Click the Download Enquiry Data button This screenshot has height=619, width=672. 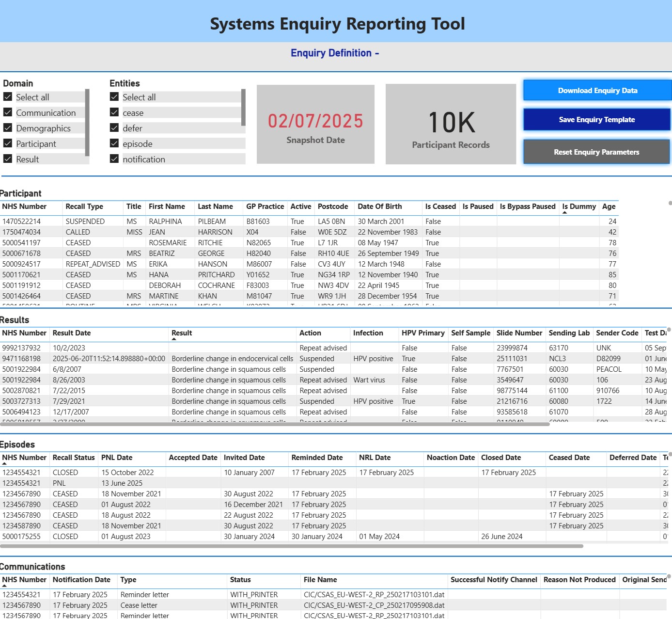[597, 91]
